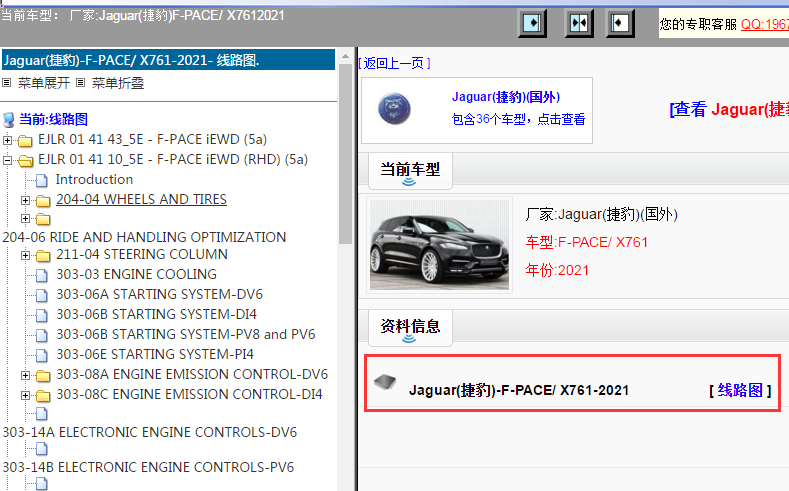Click page icon beside 303-06A STARTING SYSTEM-DV6
This screenshot has width=789, height=491.
pyautogui.click(x=42, y=295)
